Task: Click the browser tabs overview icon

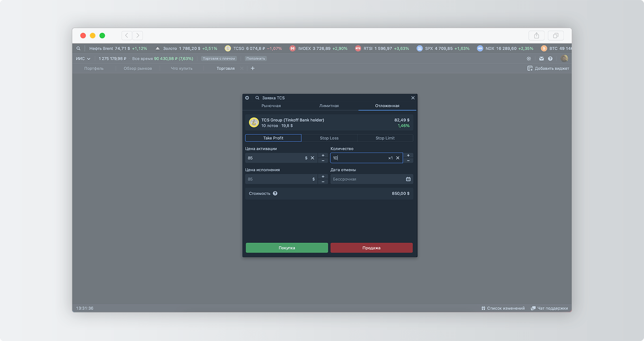Action: (556, 36)
